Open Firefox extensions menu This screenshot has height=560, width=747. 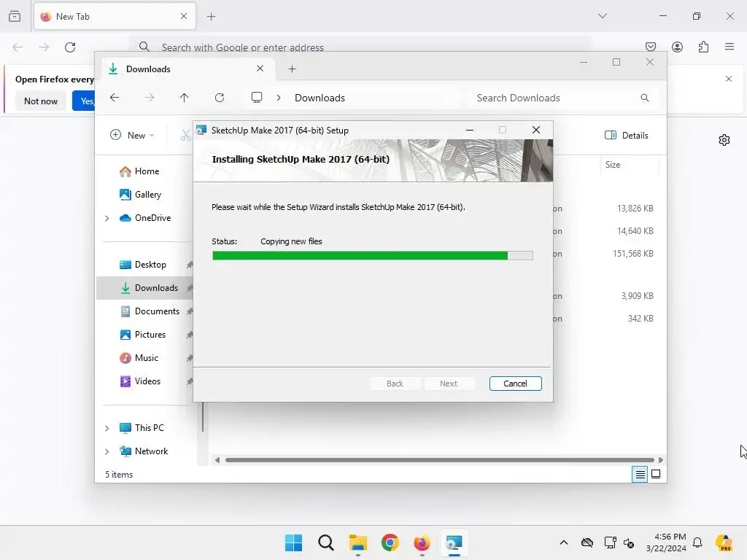703,47
